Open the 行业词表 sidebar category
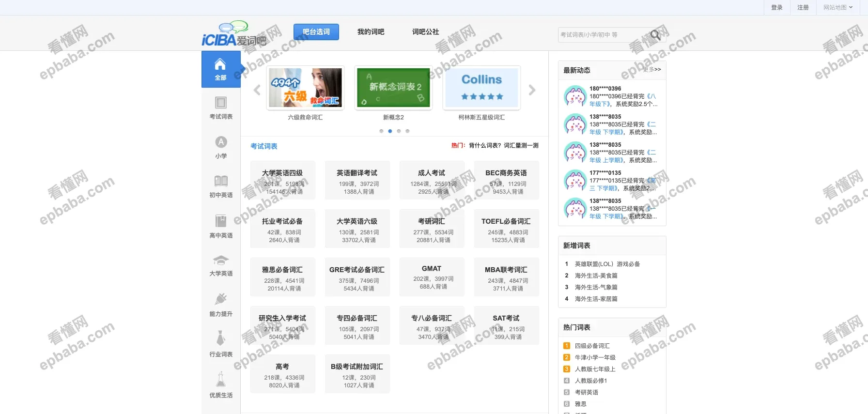 pos(221,344)
